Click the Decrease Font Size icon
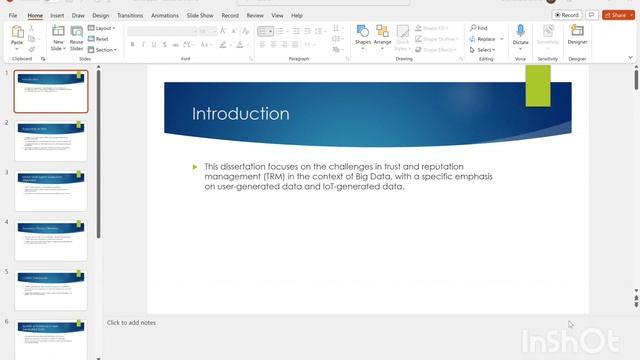The image size is (640, 360). pos(234,31)
